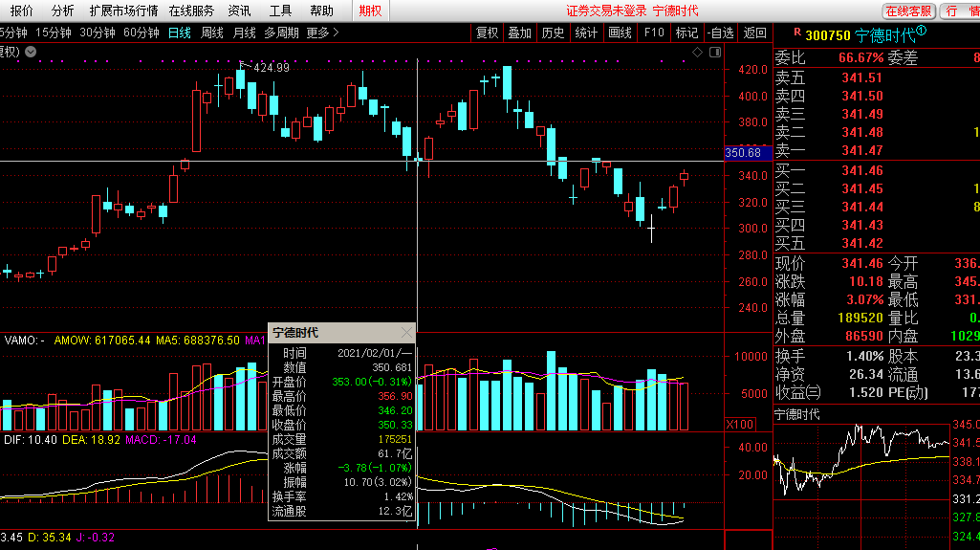980x550 pixels.
Task: Click the 复权 toolbar button
Action: [x=487, y=33]
